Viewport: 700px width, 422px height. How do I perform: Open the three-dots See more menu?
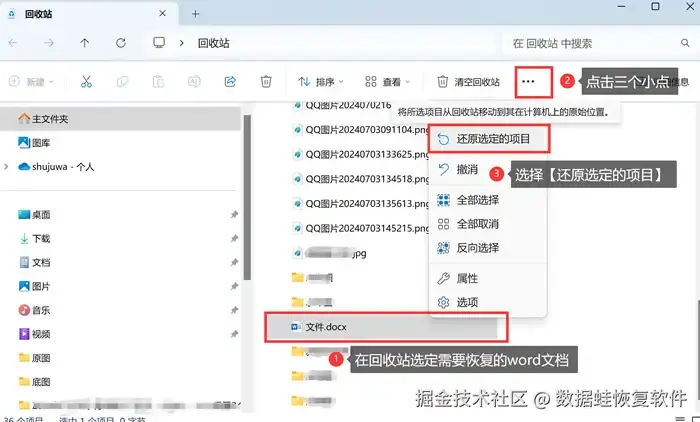529,82
